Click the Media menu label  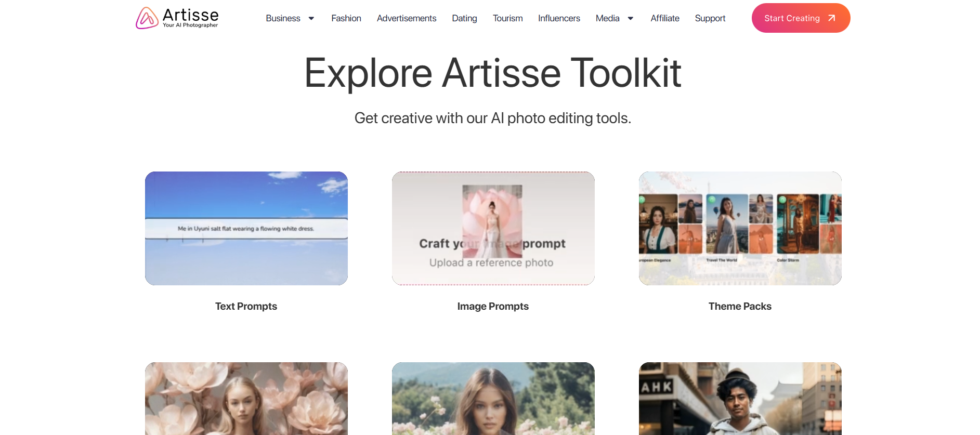[x=607, y=19]
